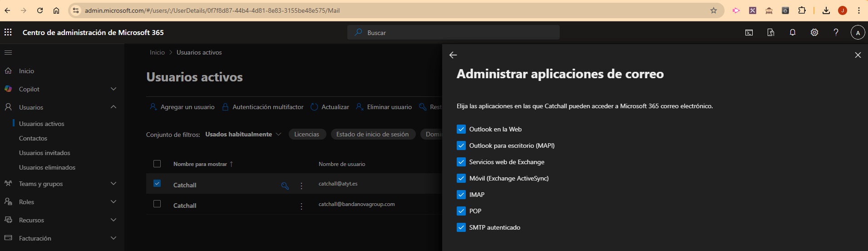The height and width of the screenshot is (251, 868).
Task: Open help question mark icon
Action: tap(836, 32)
